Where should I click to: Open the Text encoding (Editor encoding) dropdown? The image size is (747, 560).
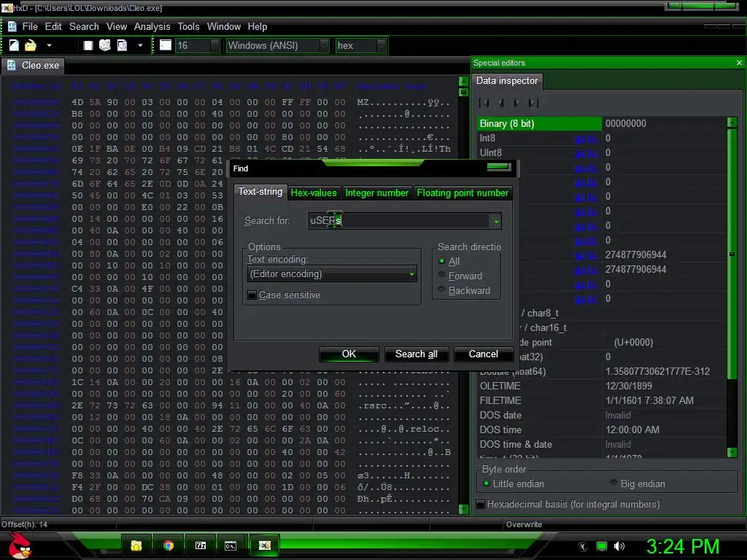tap(332, 274)
